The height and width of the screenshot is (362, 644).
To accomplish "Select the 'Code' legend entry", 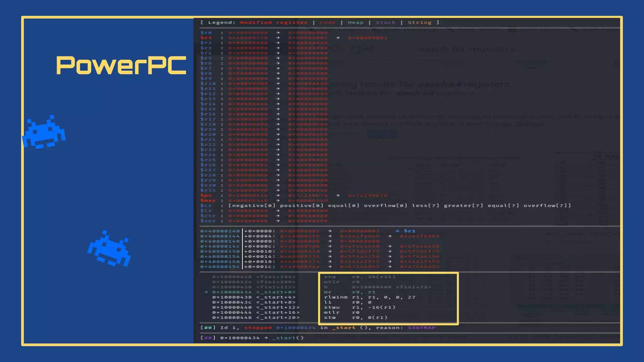I will pos(328,23).
